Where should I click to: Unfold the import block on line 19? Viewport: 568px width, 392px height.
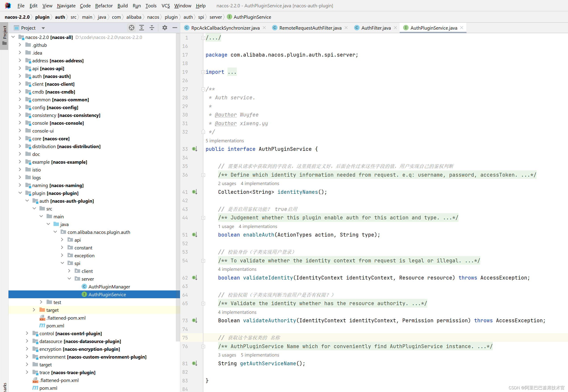point(203,72)
